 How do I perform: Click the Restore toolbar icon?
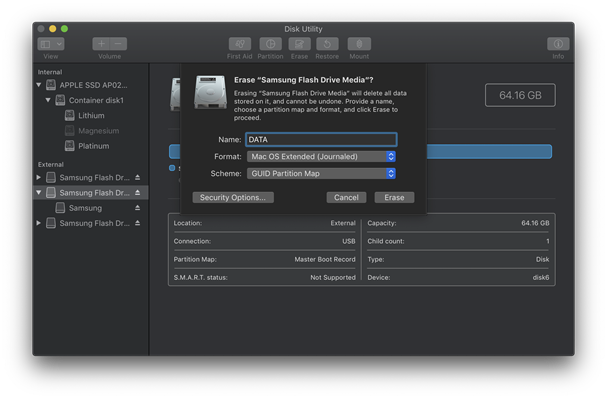(327, 44)
